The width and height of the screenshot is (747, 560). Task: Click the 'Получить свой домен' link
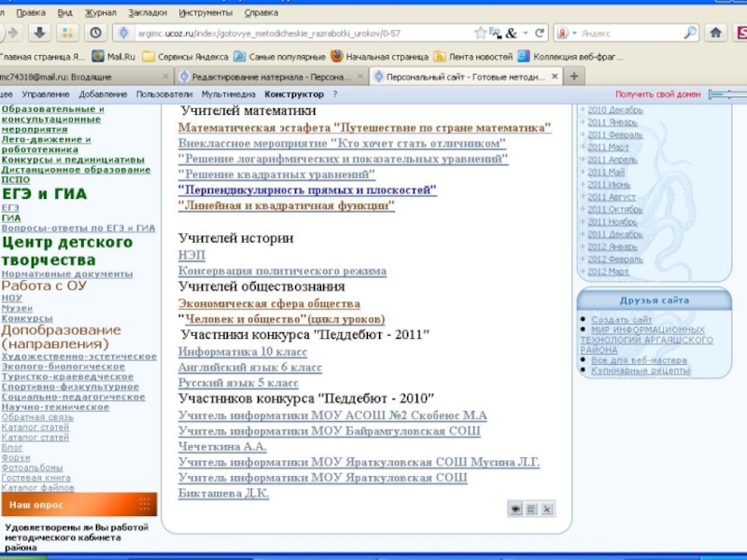(657, 94)
